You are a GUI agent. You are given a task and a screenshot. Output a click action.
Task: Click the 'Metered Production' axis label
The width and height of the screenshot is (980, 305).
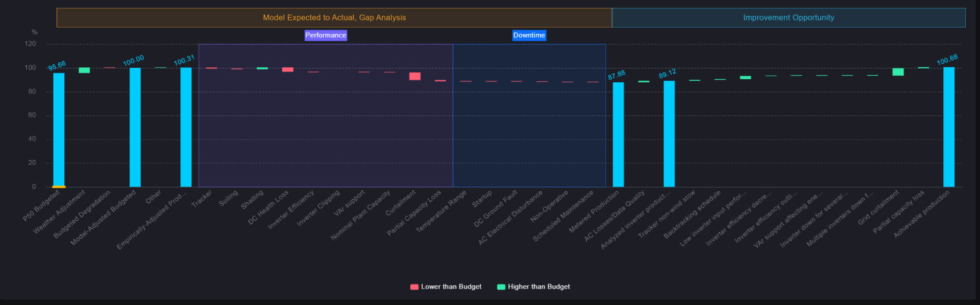(x=595, y=210)
